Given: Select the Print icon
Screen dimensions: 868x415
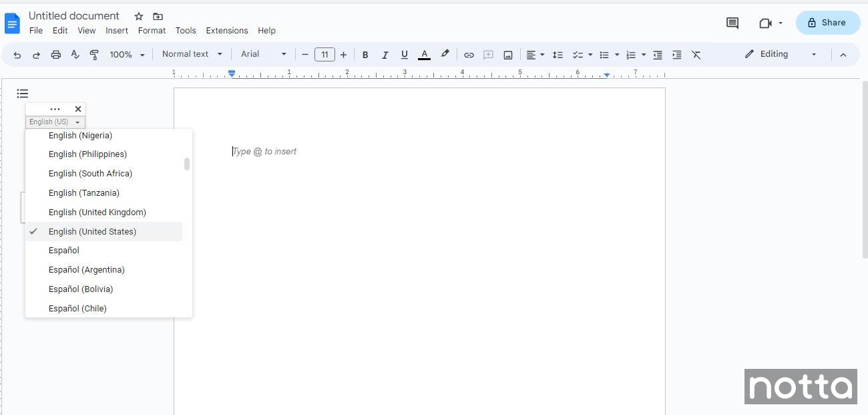Looking at the screenshot, I should pos(56,54).
